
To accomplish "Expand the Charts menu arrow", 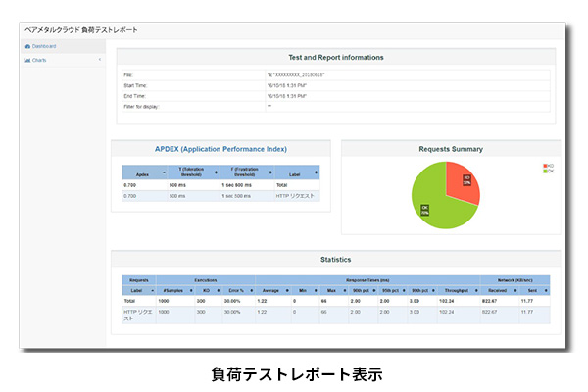I will tap(100, 60).
